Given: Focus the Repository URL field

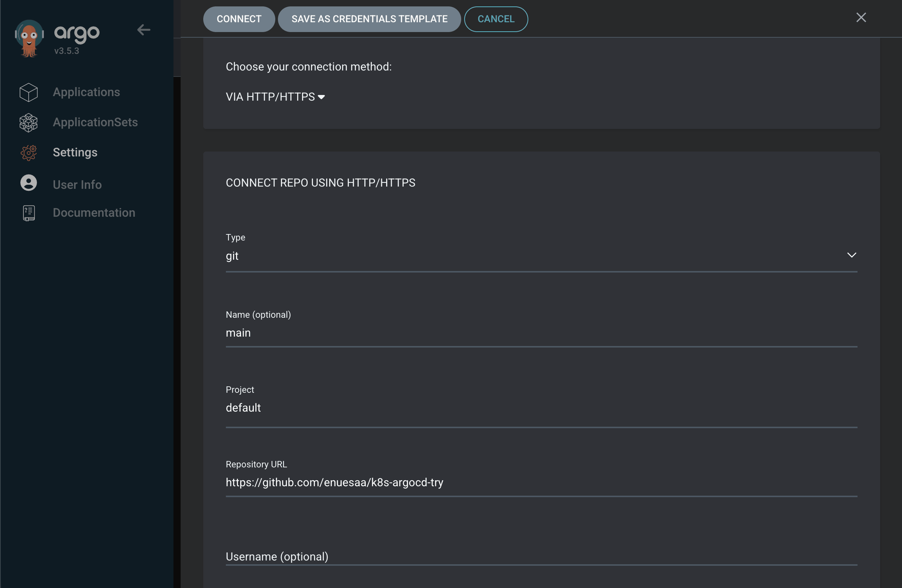Looking at the screenshot, I should tap(541, 482).
